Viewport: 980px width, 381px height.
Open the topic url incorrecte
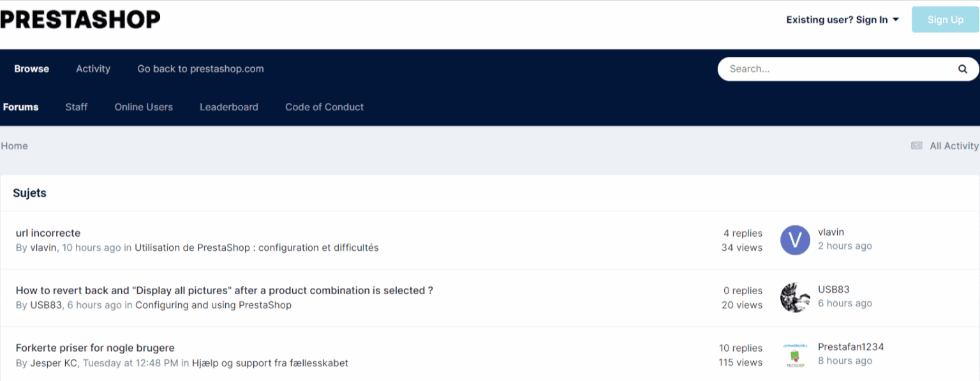coord(48,232)
